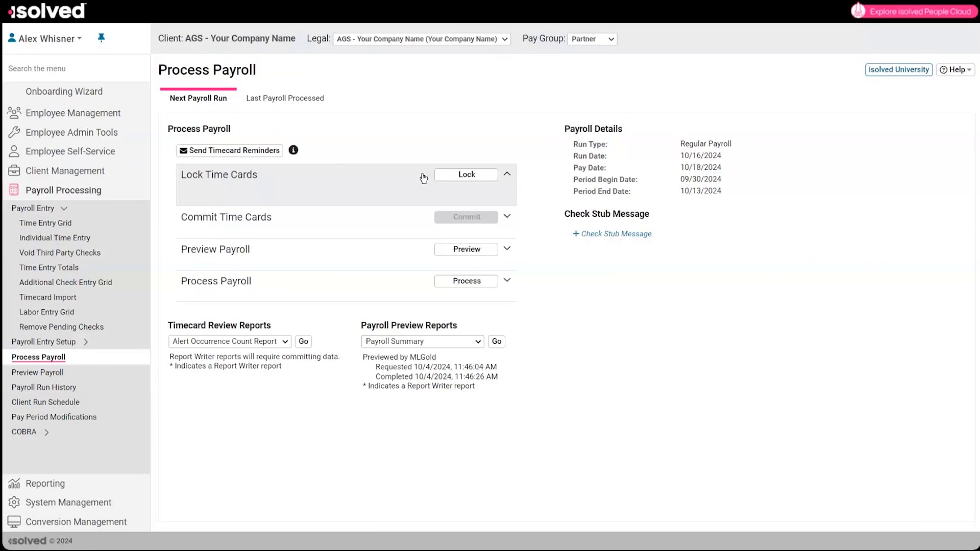980x551 pixels.
Task: Open the Payroll Summary report dropdown
Action: (422, 341)
